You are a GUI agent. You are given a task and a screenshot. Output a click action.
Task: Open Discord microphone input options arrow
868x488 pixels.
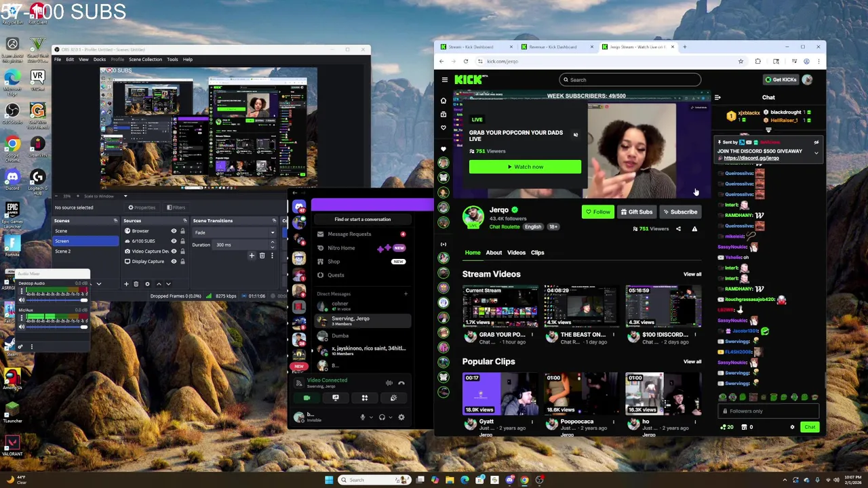click(x=370, y=418)
